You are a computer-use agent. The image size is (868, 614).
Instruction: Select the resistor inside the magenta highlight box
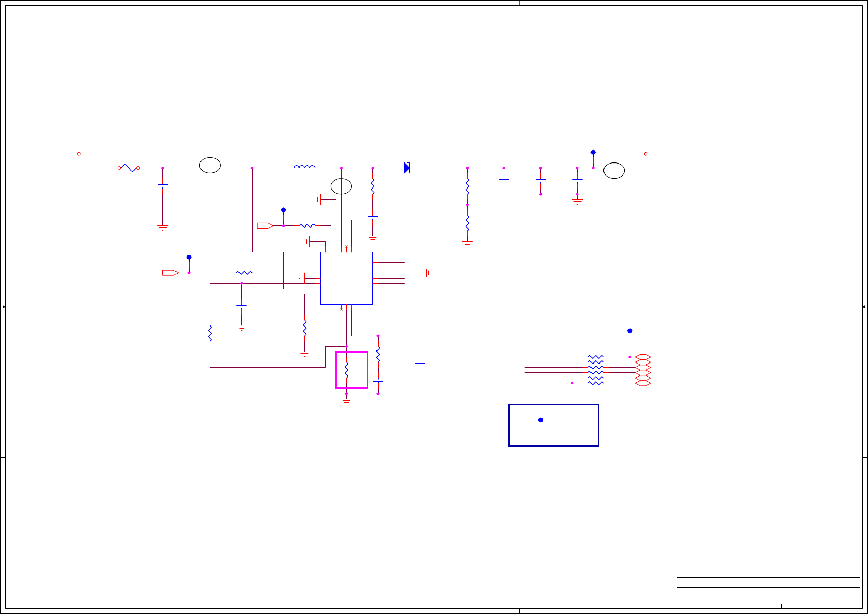pos(346,370)
